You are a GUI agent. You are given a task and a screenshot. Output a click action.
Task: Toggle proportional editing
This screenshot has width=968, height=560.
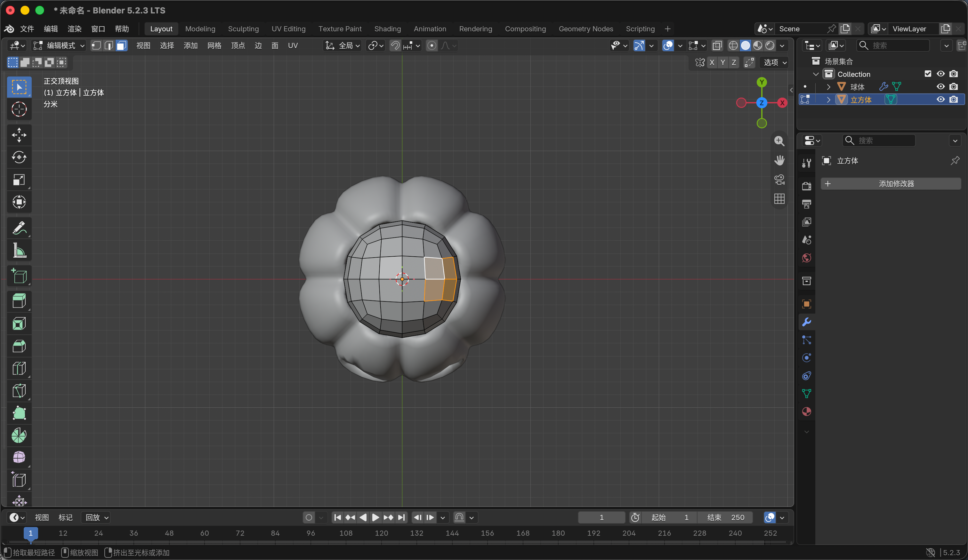pyautogui.click(x=432, y=46)
